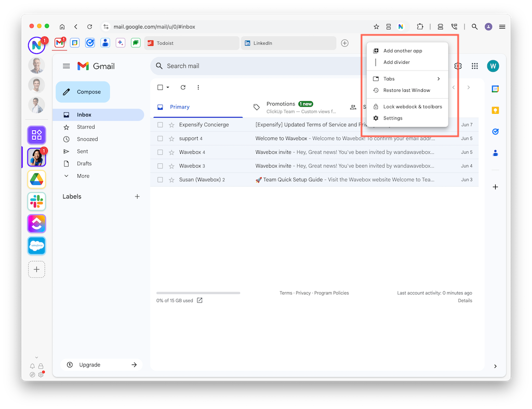Click the Upgrade button
Viewport: 532px width, 409px height.
101,365
